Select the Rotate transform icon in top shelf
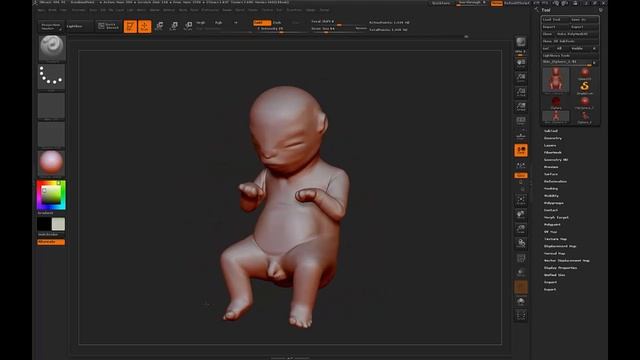The height and width of the screenshot is (360, 640). click(x=188, y=26)
